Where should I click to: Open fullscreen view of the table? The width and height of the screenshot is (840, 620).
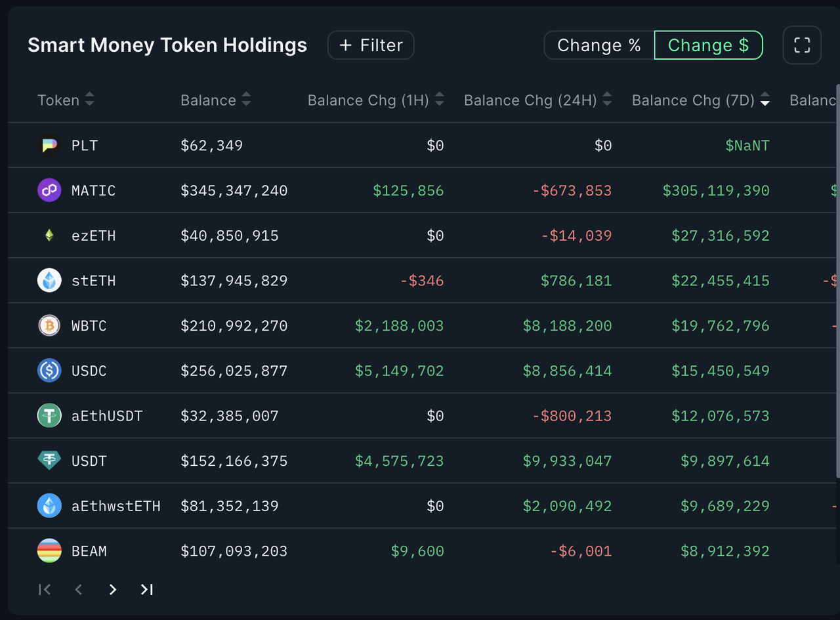pyautogui.click(x=802, y=45)
